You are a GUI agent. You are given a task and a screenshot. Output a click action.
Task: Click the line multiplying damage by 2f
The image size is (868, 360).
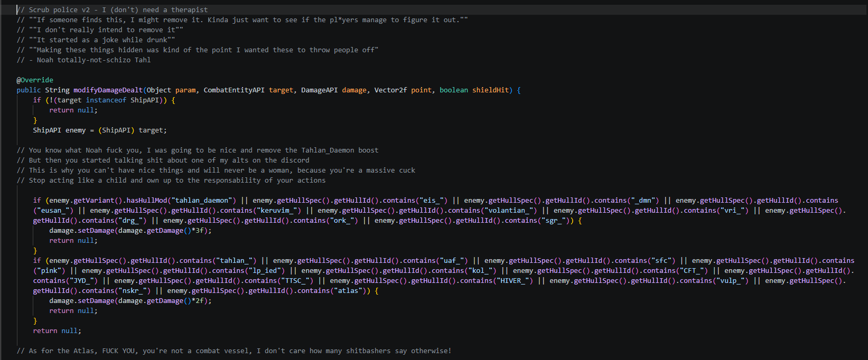(x=130, y=300)
